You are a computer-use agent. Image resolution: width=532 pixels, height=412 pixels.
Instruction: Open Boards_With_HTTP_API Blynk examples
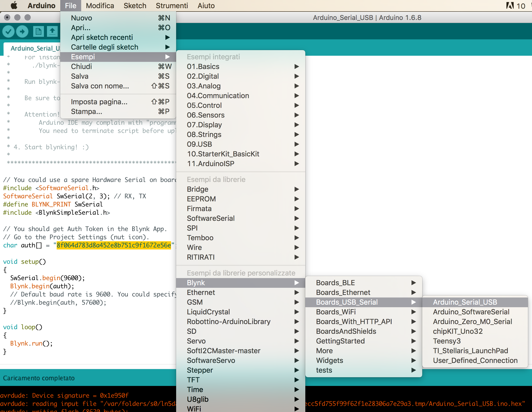364,322
